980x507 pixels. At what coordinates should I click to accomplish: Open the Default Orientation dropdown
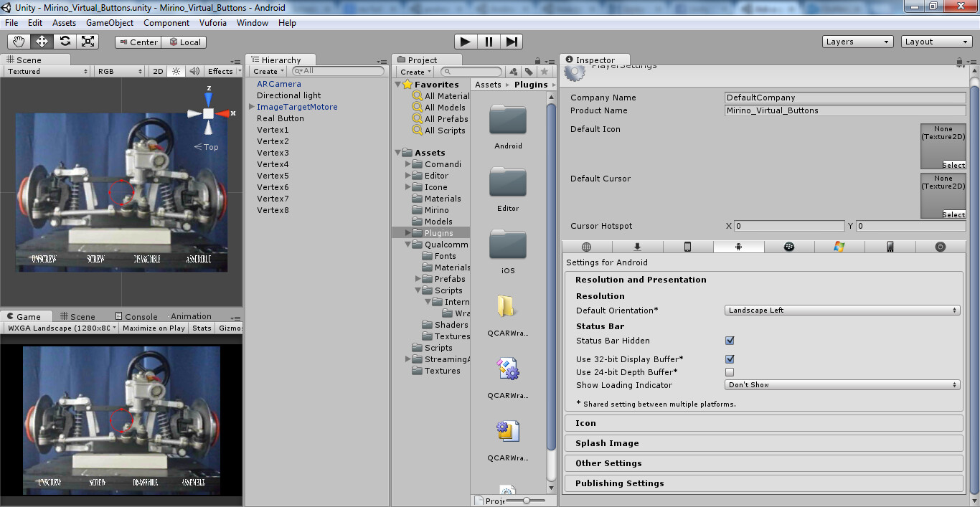click(x=841, y=310)
